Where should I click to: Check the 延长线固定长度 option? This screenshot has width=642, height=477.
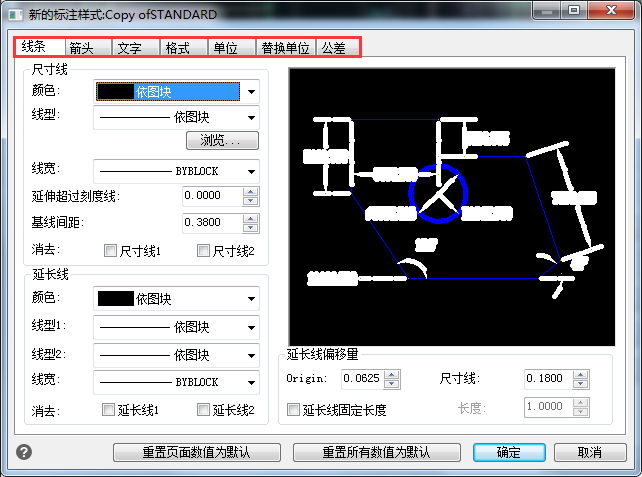(293, 409)
